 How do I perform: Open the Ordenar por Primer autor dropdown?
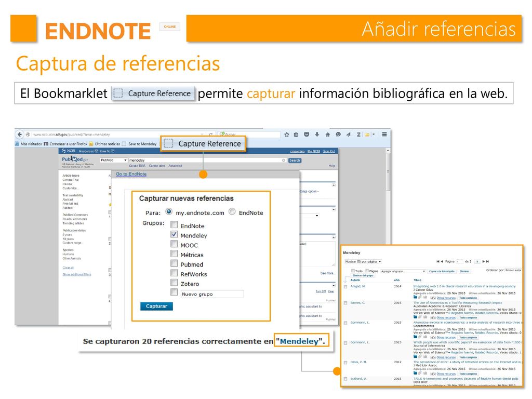click(x=513, y=270)
